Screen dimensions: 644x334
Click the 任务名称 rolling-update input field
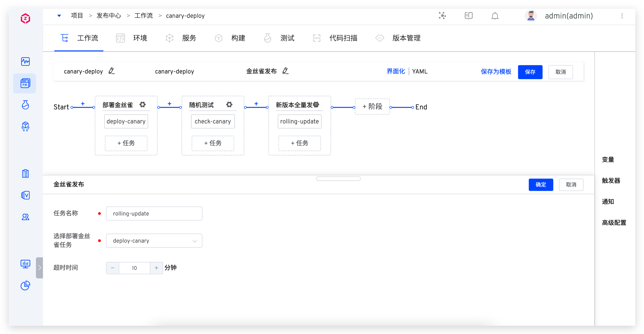pos(154,214)
